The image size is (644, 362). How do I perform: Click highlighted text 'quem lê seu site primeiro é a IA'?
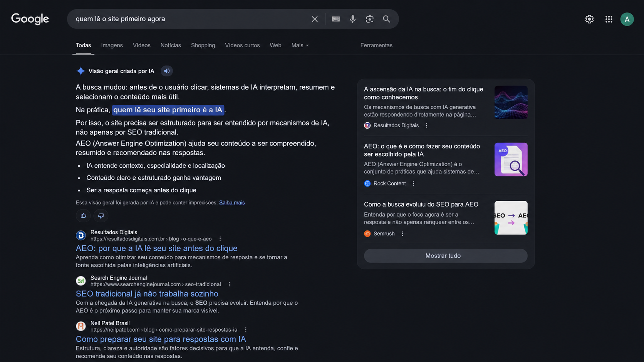[168, 110]
